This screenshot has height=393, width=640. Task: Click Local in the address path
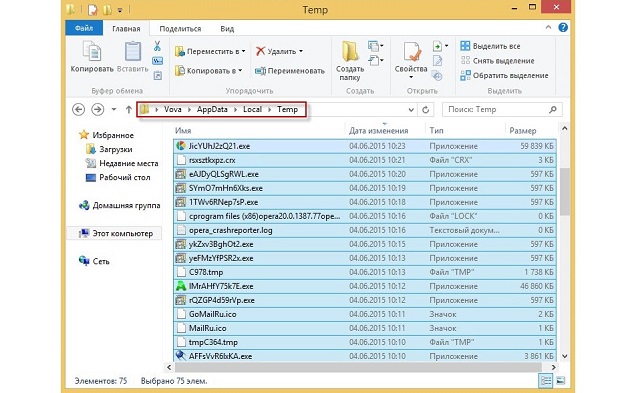252,109
